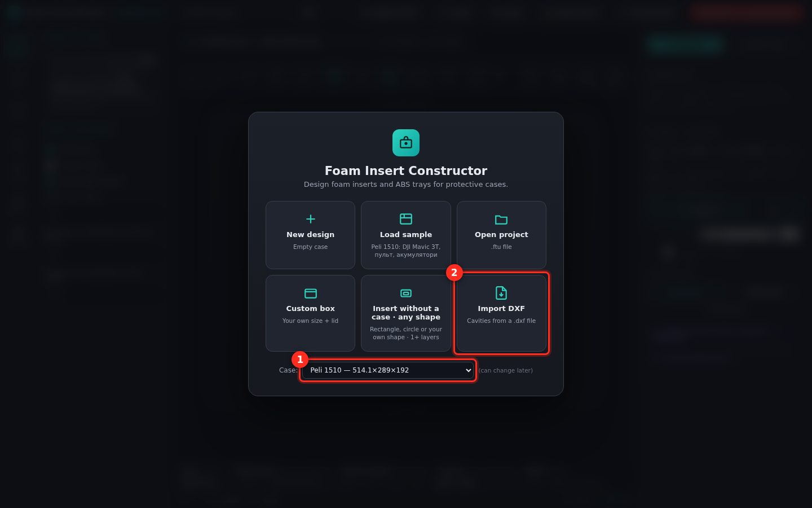
Task: Select the Open project .ftu file card
Action: [501, 235]
